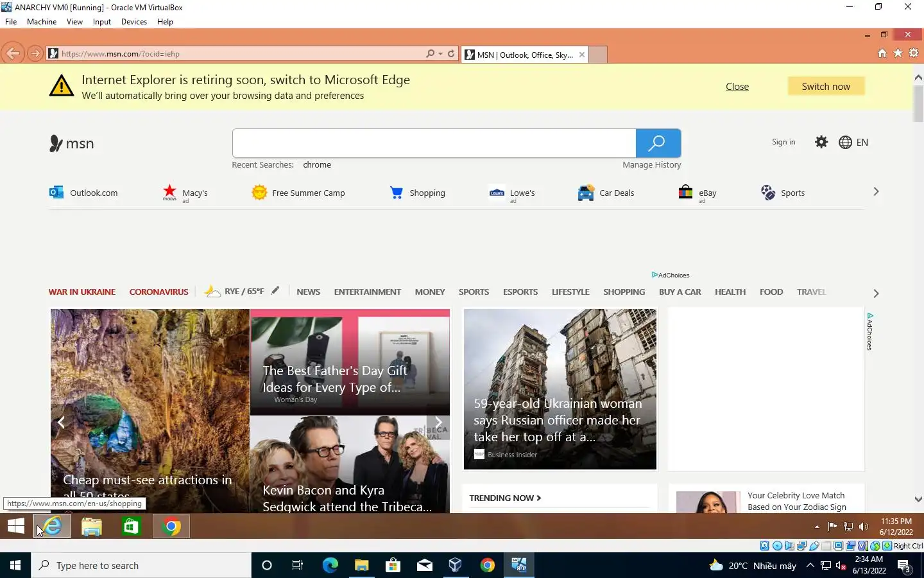The image size is (924, 578).
Task: Click Switch now button
Action: [x=826, y=86]
